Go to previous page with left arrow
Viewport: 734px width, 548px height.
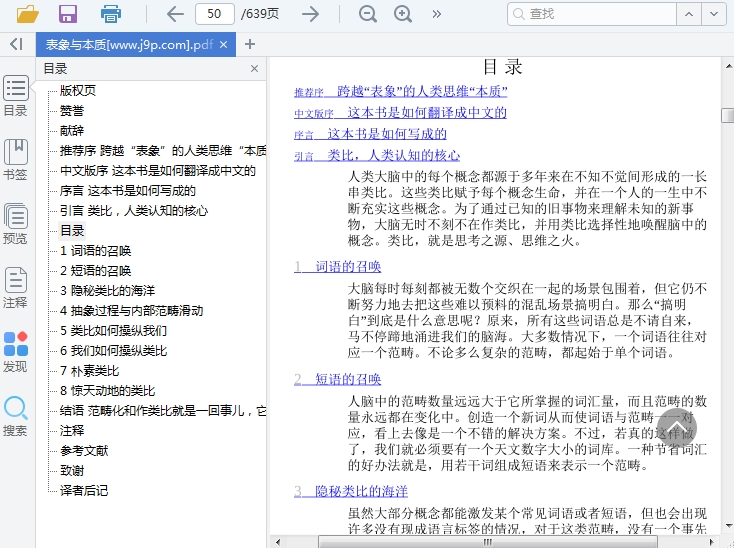pyautogui.click(x=175, y=14)
